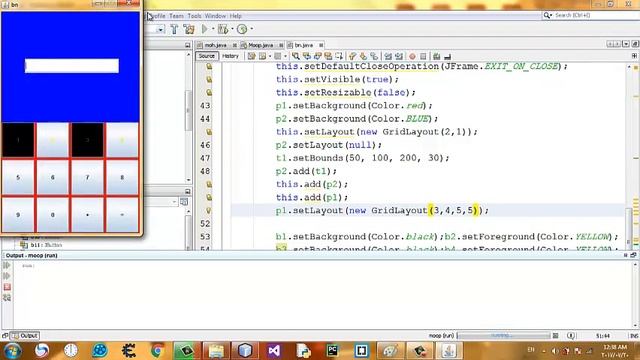
Task: Click the red Stop icon in Output panel
Action: tap(7, 287)
